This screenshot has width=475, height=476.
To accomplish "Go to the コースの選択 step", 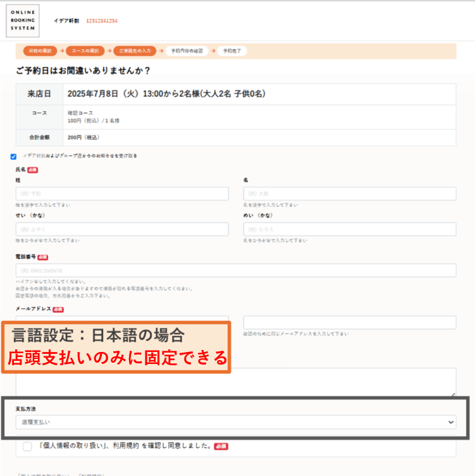I will coord(85,51).
